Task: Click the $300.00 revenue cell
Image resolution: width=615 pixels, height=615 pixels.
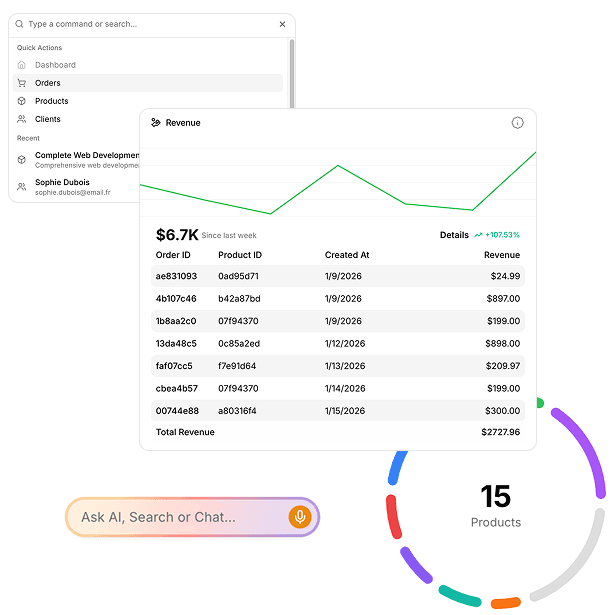Action: tap(502, 411)
